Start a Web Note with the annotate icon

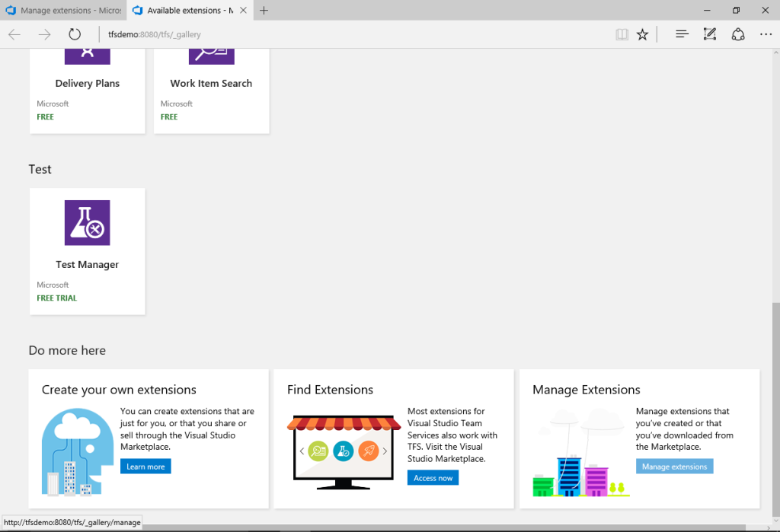point(710,33)
